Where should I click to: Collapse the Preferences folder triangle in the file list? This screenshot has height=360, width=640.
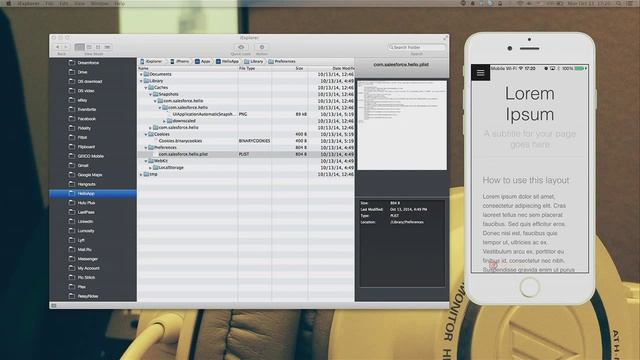click(146, 147)
